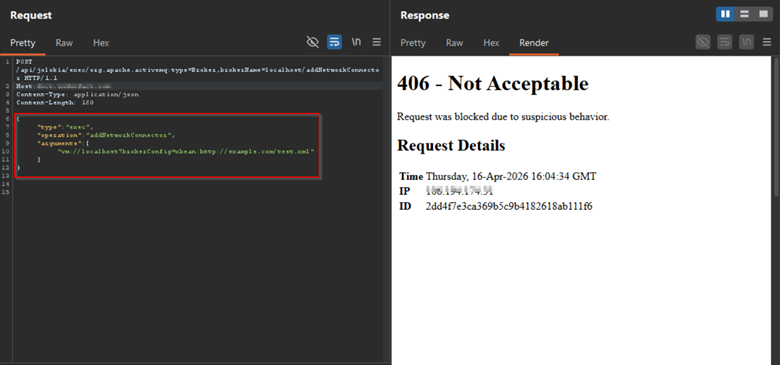This screenshot has width=780, height=365.
Task: Toggle show newlines \n in Response panel
Action: (x=746, y=42)
